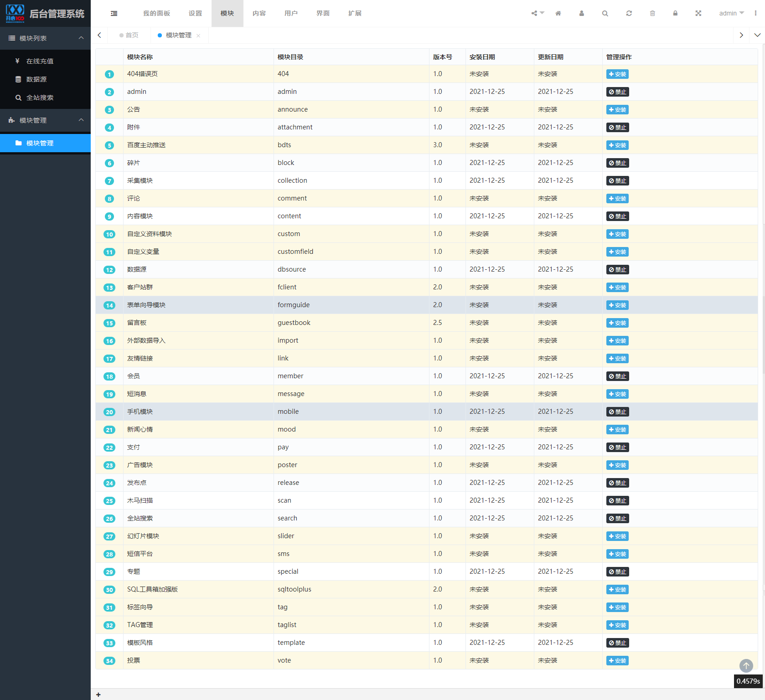Viewport: 765px width, 700px height.
Task: Close the 模块管理 breadcrumb tab
Action: pos(198,36)
